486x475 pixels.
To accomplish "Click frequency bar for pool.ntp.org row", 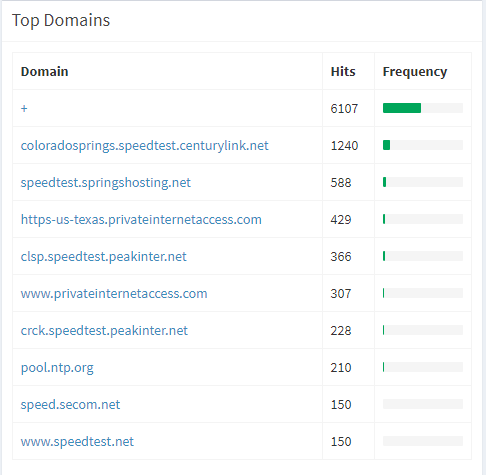I will (423, 367).
